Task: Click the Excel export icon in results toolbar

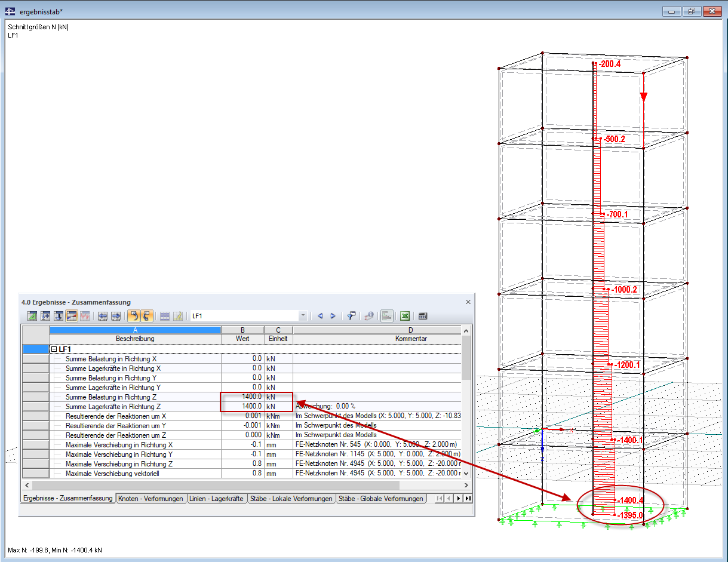Action: click(405, 316)
